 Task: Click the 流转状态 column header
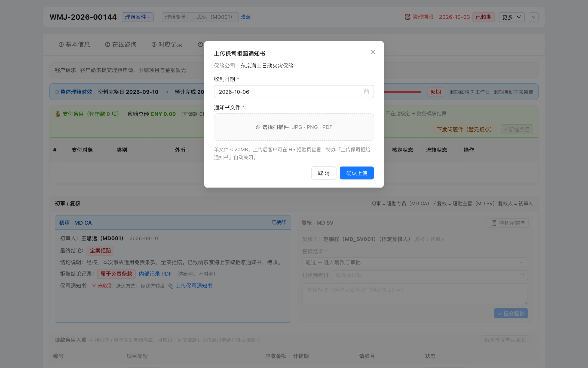436,150
